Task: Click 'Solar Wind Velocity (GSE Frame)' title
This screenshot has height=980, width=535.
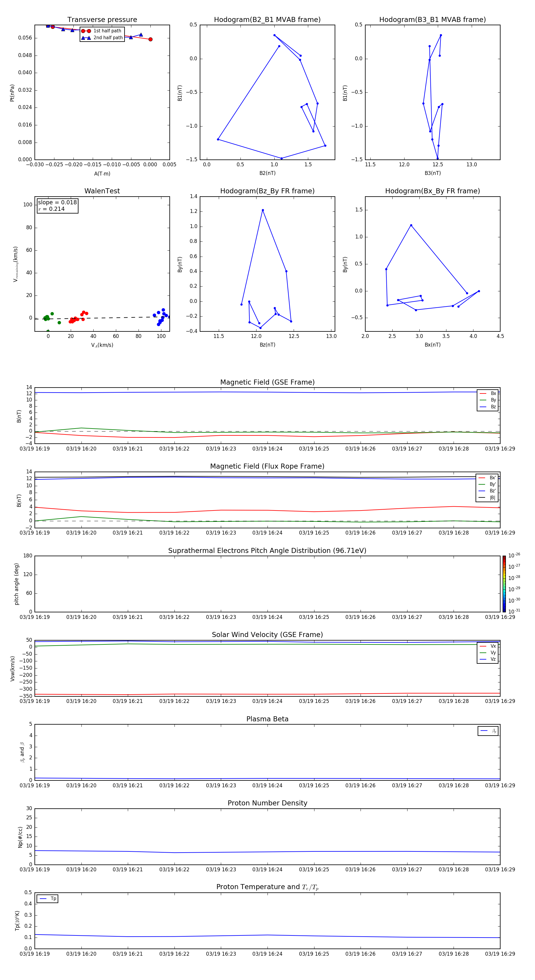Action: click(x=267, y=635)
